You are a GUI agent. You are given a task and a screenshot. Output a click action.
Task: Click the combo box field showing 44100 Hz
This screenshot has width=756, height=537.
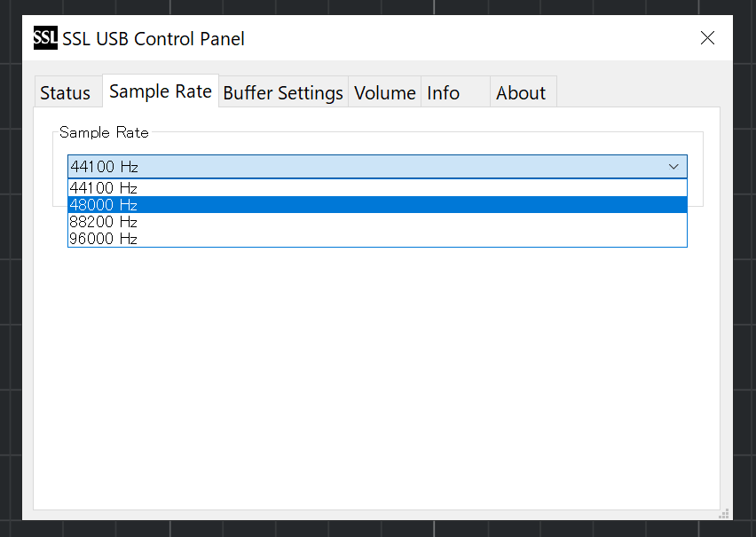377,167
